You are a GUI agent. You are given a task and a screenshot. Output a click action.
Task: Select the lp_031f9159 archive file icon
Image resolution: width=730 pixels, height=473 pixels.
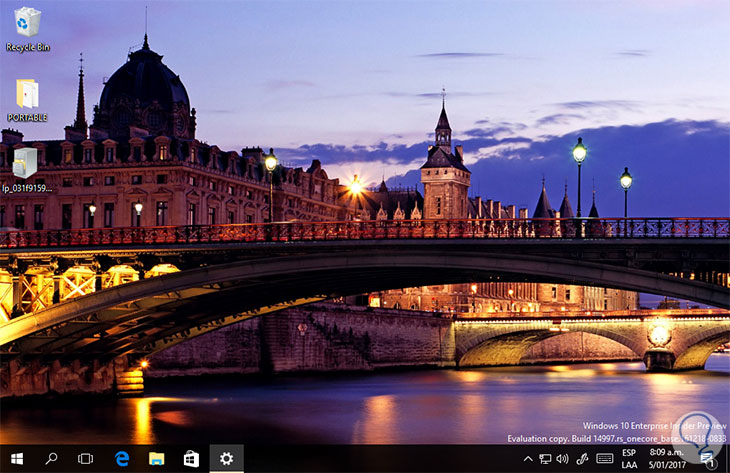(x=27, y=170)
